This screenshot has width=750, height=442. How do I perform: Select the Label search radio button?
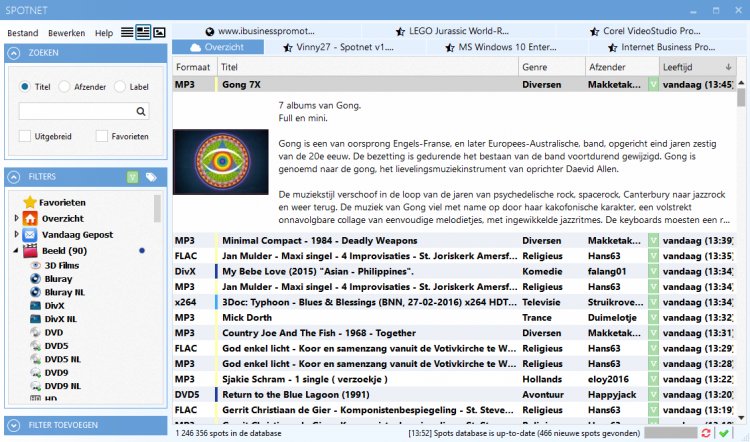pos(120,87)
